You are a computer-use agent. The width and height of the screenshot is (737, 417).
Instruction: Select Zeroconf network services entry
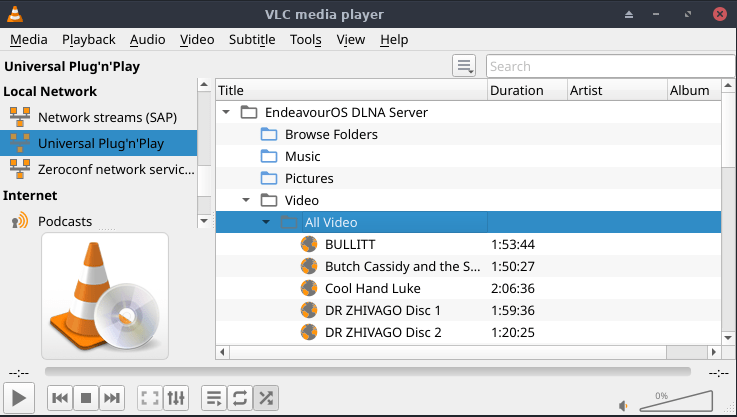[x=99, y=169]
